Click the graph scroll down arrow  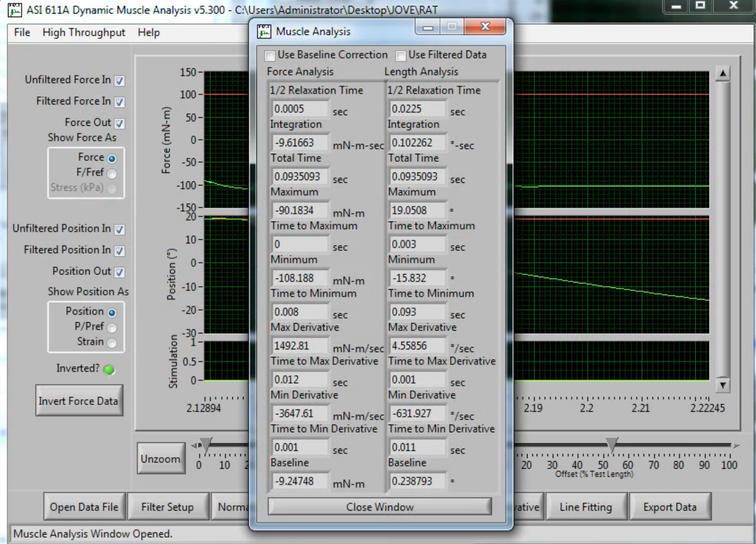[x=722, y=385]
